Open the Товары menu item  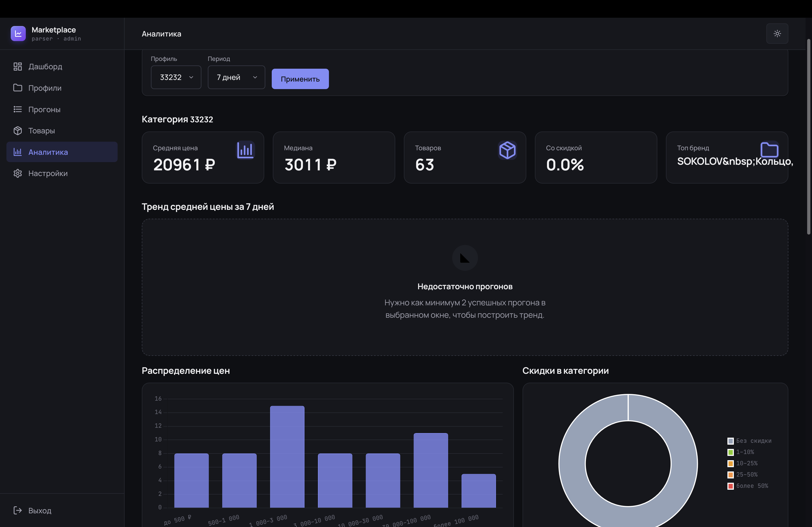pyautogui.click(x=62, y=131)
